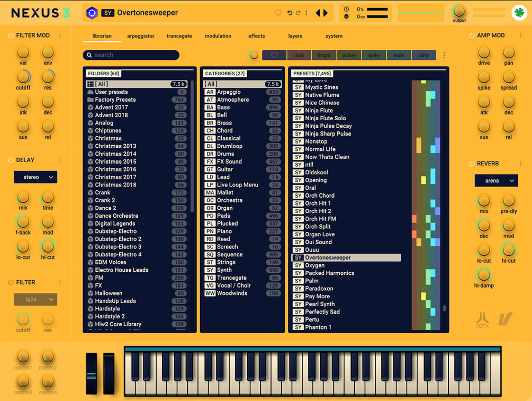Select the [All] row in categories list

242,84
